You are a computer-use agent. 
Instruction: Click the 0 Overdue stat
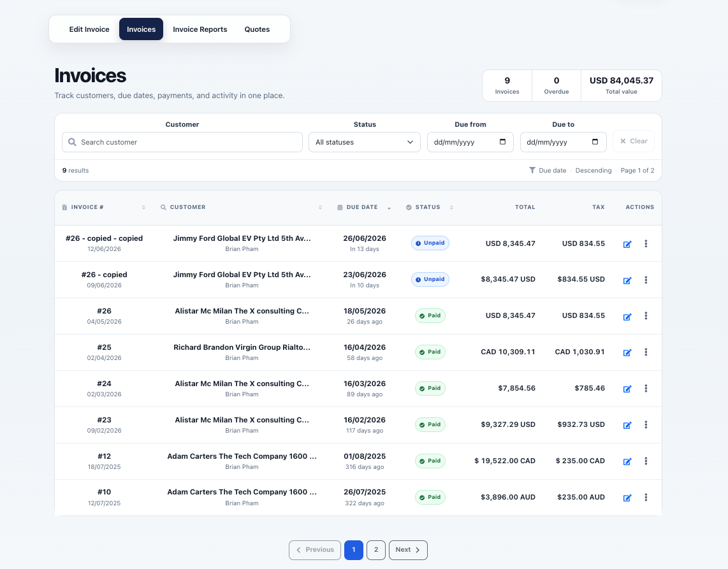pyautogui.click(x=557, y=85)
